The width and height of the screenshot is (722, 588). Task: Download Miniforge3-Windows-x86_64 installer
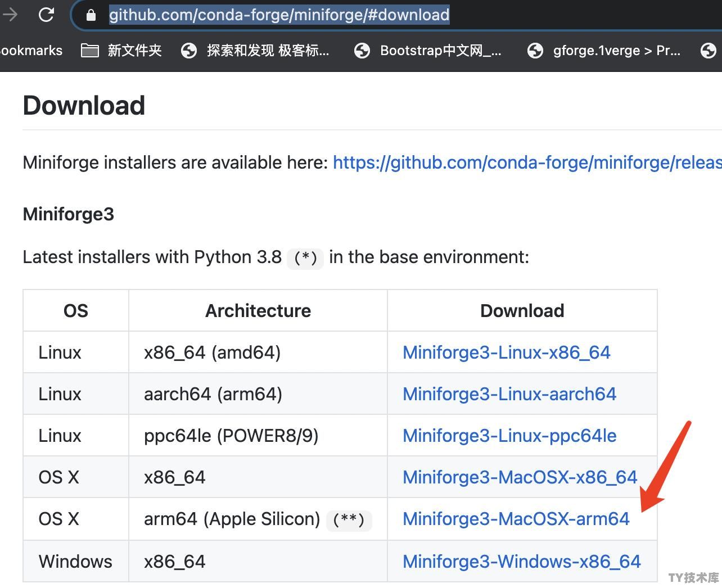522,562
